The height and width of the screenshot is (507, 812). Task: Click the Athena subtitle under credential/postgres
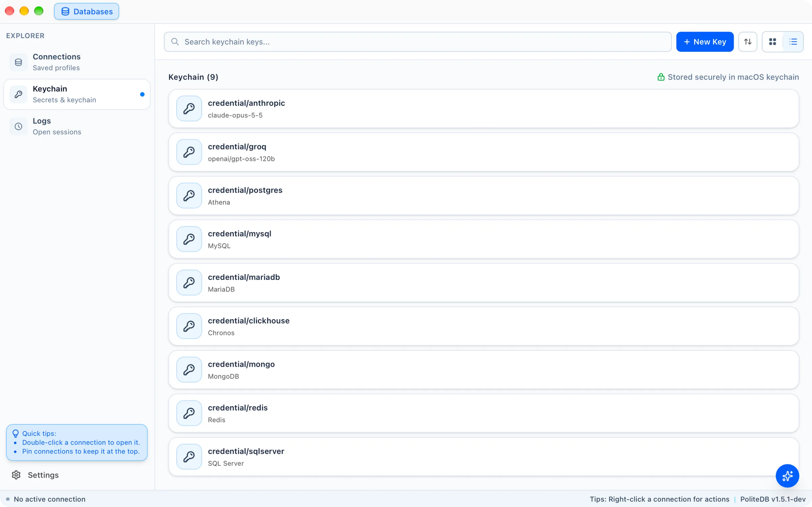(x=219, y=202)
